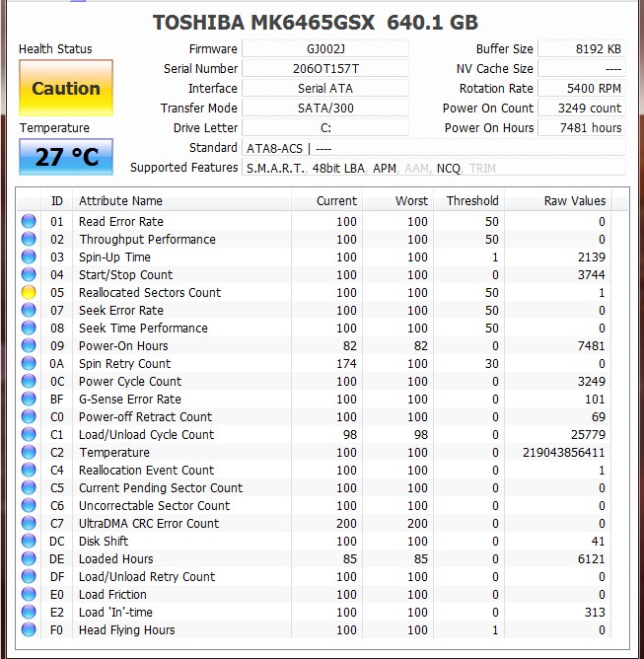Screen dimensions: 644x659
Task: Click the Rotation Rate value 5400 RPM
Action: click(x=582, y=88)
